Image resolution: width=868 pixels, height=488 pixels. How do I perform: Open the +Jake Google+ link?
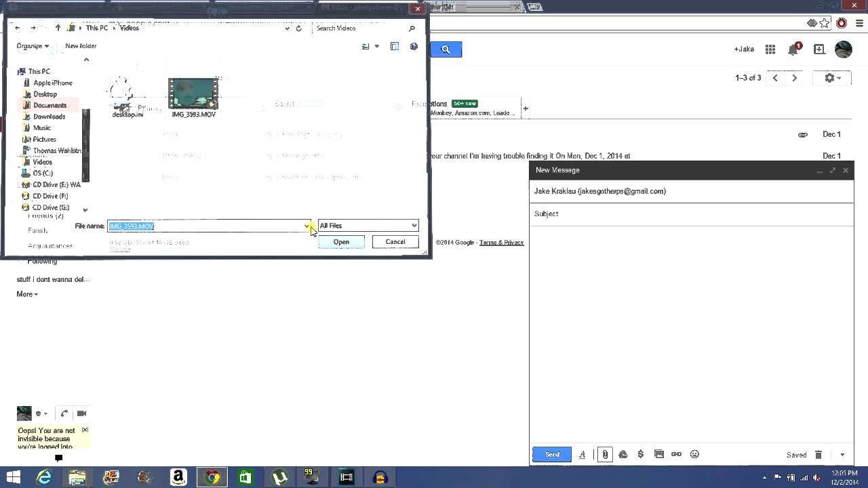[x=744, y=49]
